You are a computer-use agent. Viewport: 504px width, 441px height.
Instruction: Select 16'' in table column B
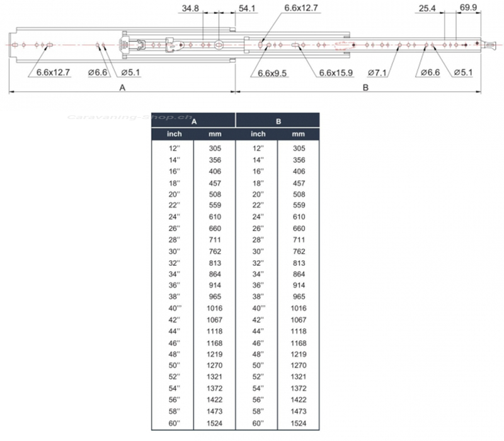[x=258, y=171]
